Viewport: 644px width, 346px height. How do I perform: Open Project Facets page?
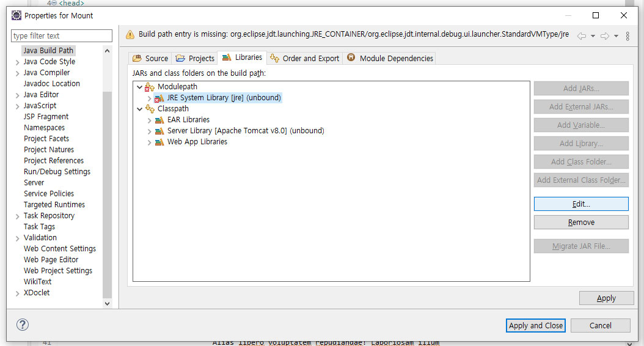(x=46, y=139)
